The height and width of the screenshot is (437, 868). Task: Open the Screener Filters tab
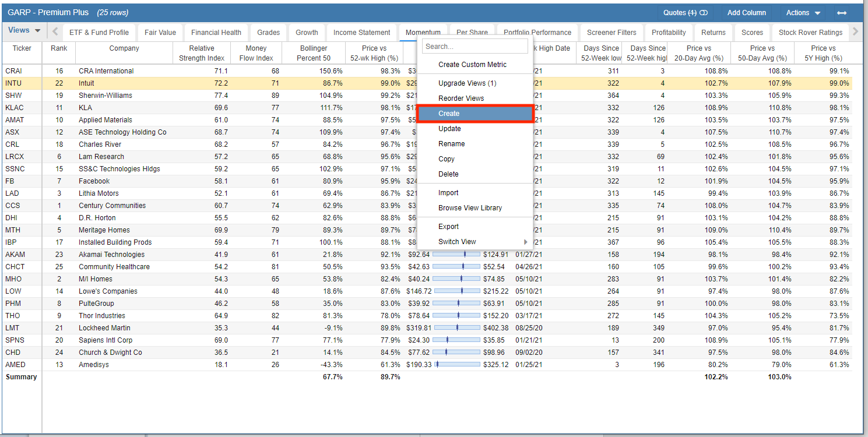(612, 33)
